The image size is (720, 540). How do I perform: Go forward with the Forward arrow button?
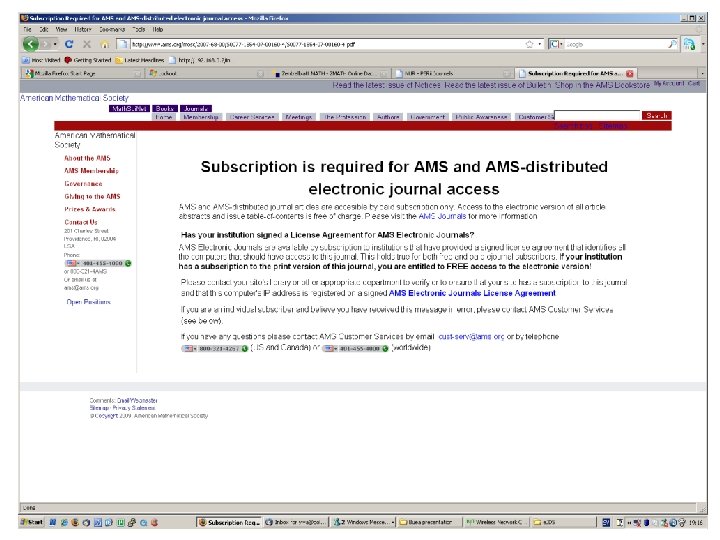[x=45, y=44]
